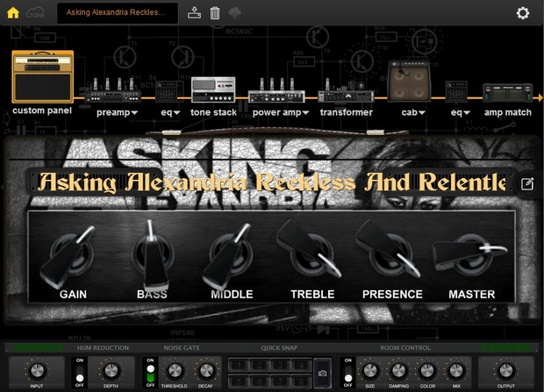
Task: Click the preset name field in top bar
Action: pos(118,13)
